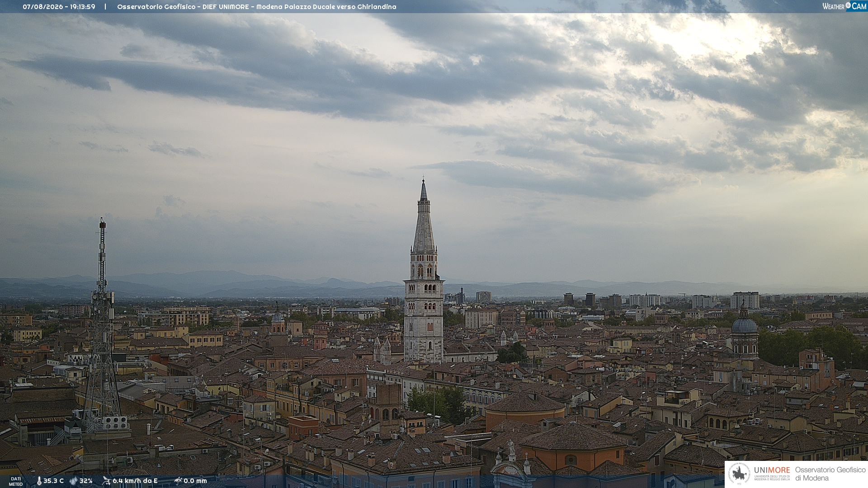868x488 pixels.
Task: Select the DATI METEO label
Action: [16, 481]
